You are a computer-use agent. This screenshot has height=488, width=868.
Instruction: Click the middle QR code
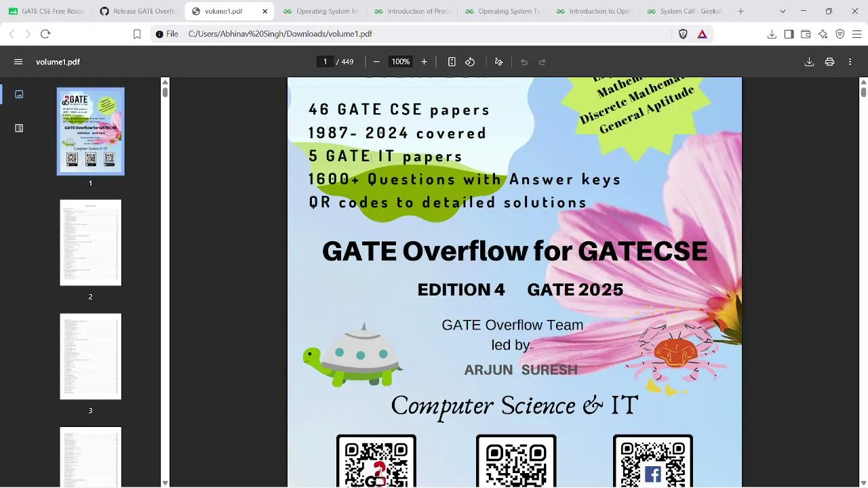(x=516, y=462)
